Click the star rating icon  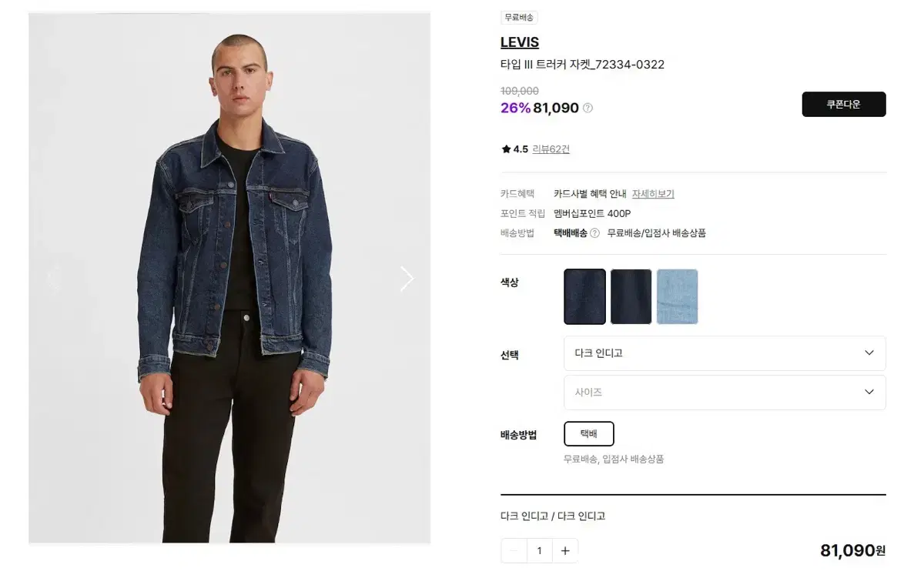(x=506, y=149)
